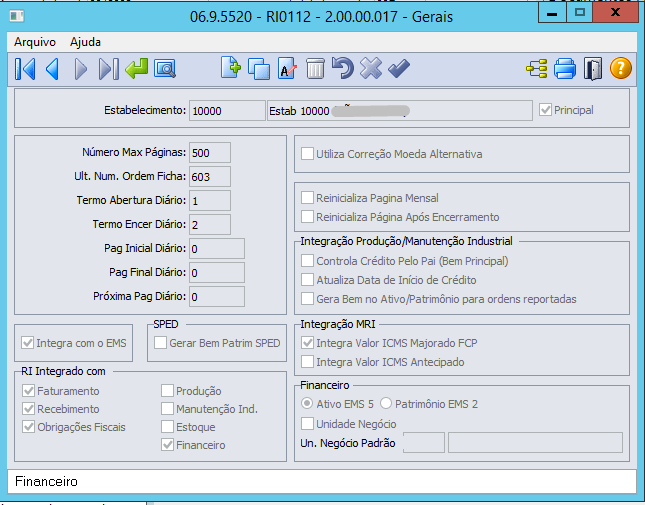Click the Financeiro status bar text
The image size is (645, 505).
pos(46,481)
